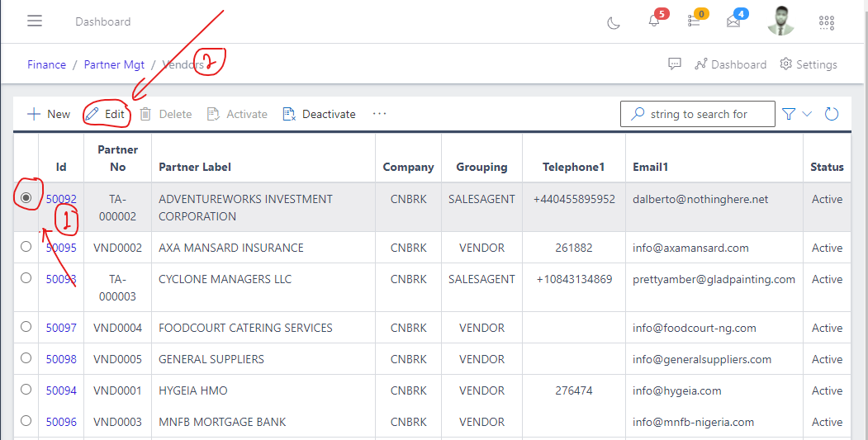This screenshot has height=440, width=868.
Task: Select radio for CYCLONE MANAGERS LLC
Action: point(26,278)
